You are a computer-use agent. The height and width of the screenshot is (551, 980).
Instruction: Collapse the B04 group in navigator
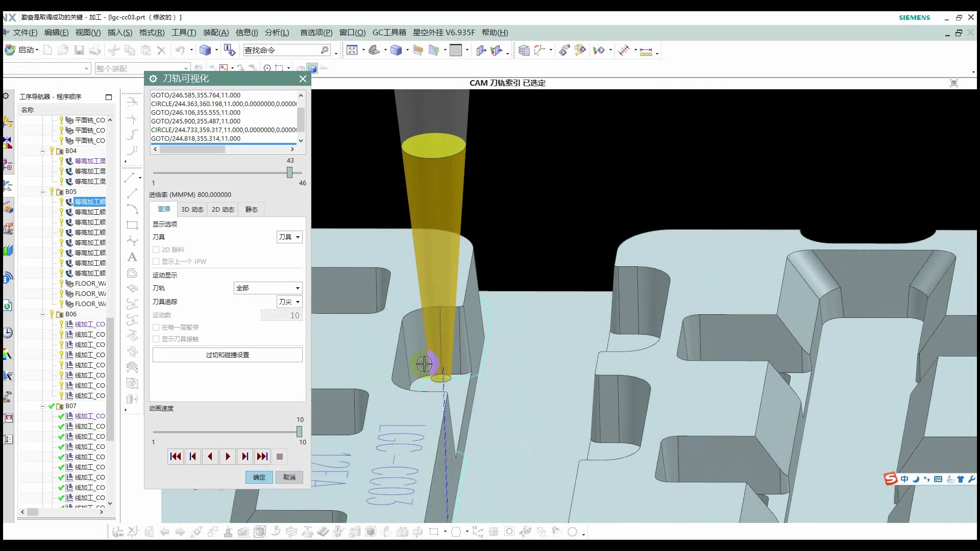[x=43, y=151]
